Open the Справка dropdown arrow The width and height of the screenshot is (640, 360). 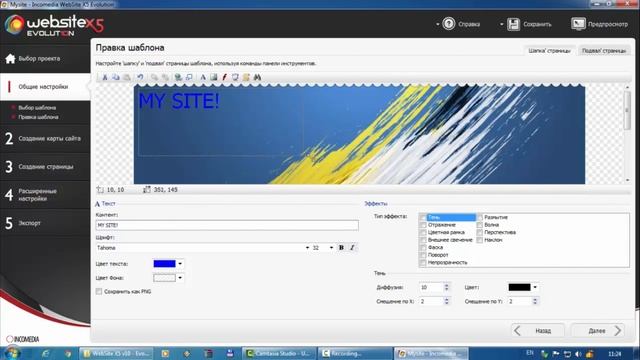(437, 24)
